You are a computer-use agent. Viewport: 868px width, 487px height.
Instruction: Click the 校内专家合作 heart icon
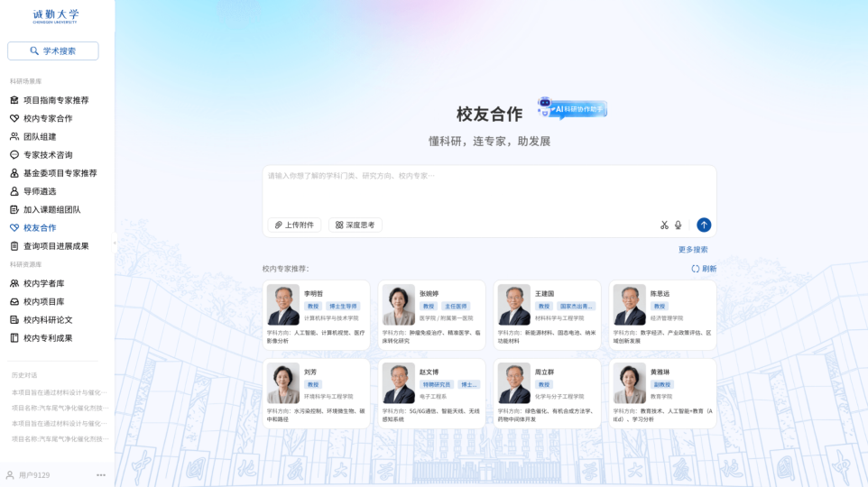click(14, 118)
